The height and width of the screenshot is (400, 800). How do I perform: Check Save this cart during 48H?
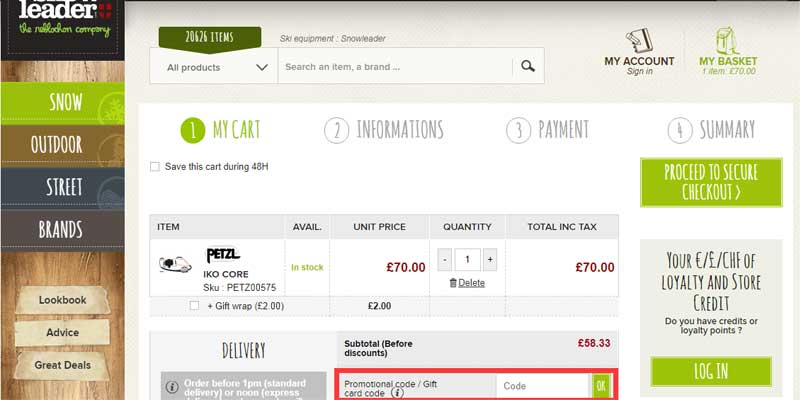[x=155, y=167]
